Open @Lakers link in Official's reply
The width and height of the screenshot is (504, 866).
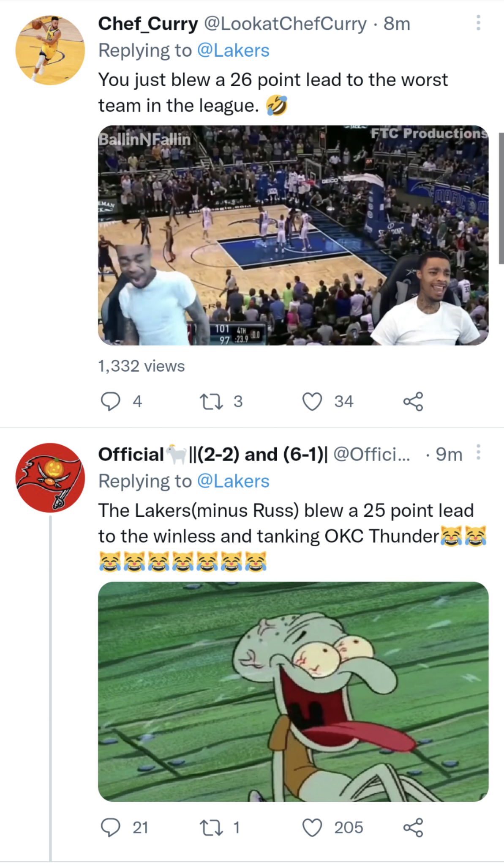coord(233,481)
